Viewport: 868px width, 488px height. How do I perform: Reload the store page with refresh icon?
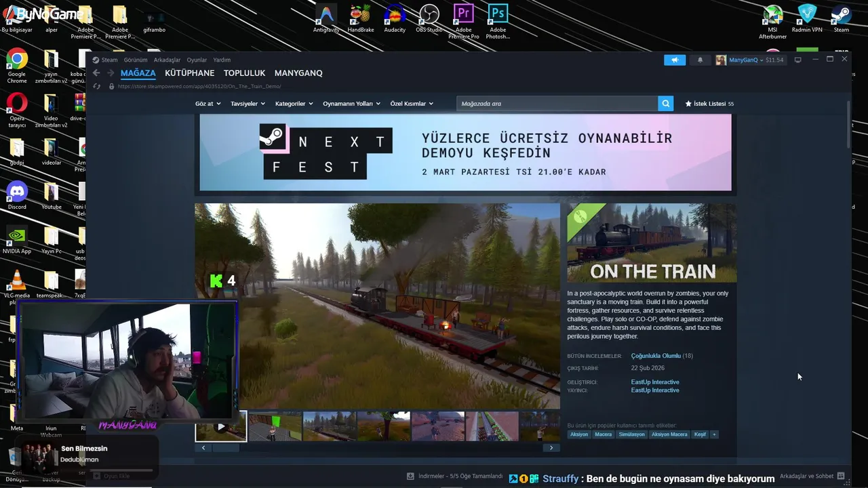point(96,86)
